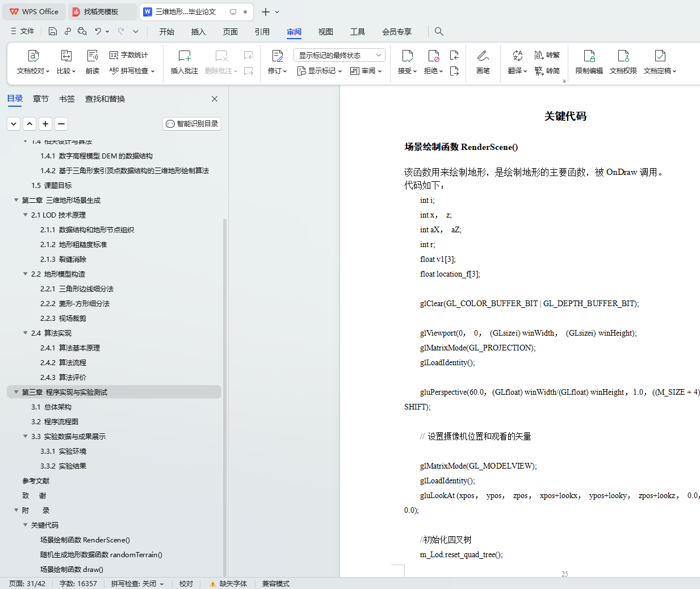
Task: Click the 拼写检查 spell check icon
Action: (x=114, y=71)
